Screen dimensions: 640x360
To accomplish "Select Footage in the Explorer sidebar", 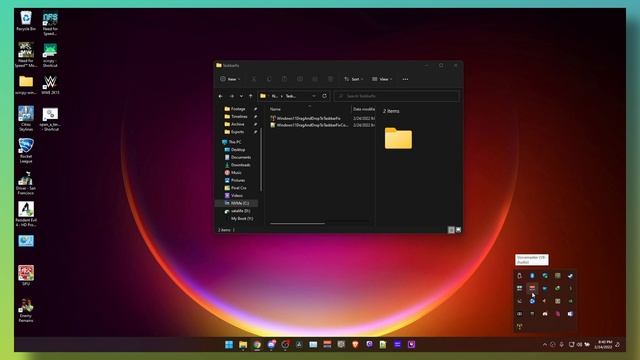I will click(238, 109).
